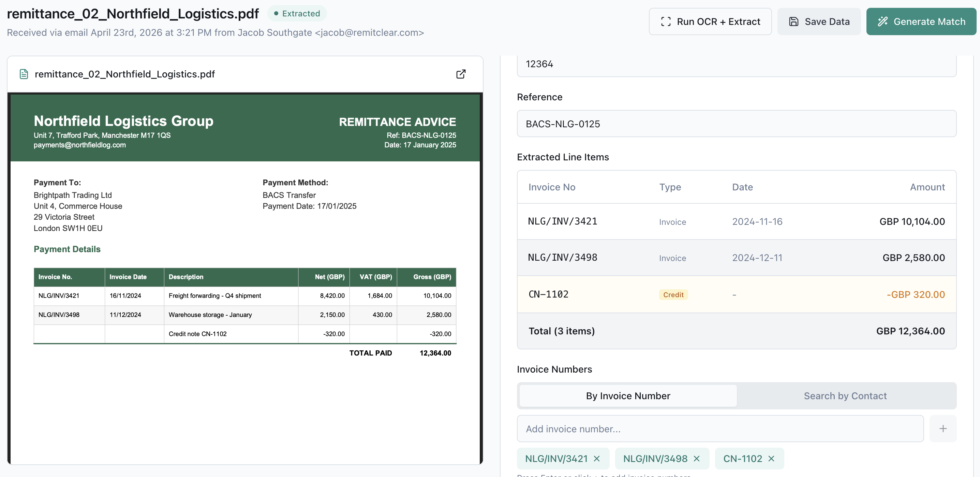Open PDF in new window icon
The width and height of the screenshot is (980, 477).
(x=461, y=74)
